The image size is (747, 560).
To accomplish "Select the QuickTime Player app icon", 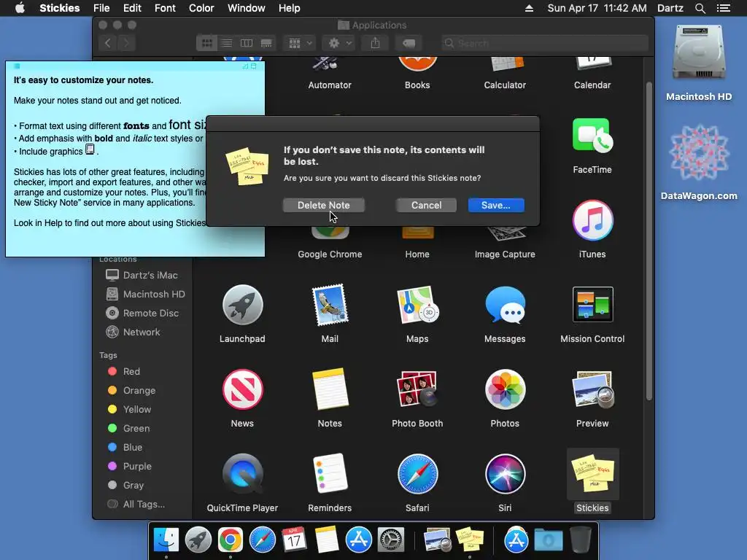I will [x=242, y=474].
